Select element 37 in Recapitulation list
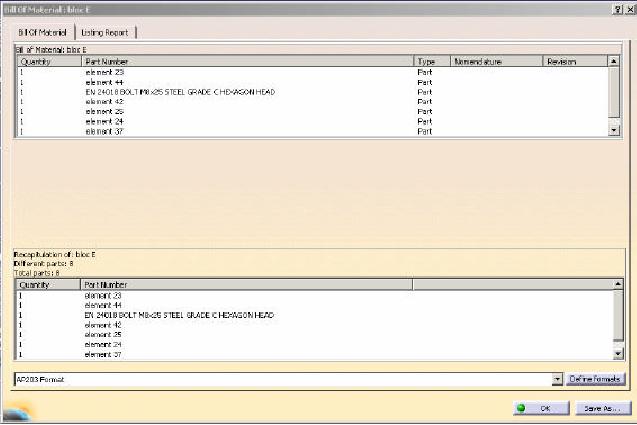The height and width of the screenshot is (425, 637). pos(105,354)
